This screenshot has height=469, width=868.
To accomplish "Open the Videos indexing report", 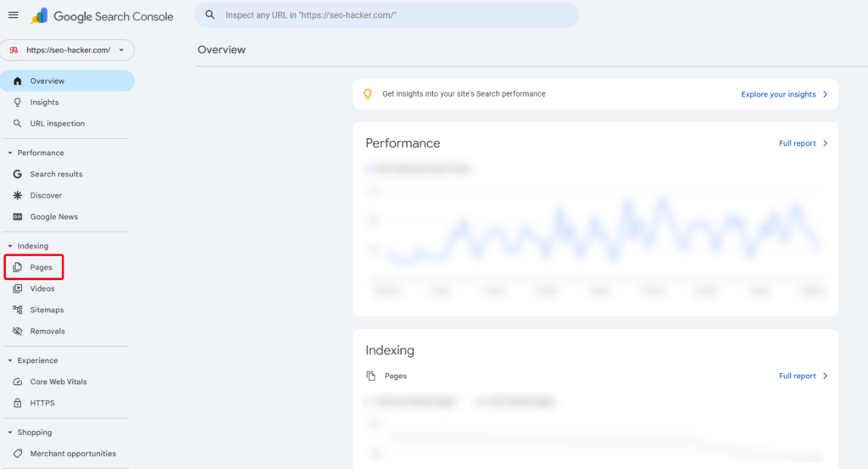I will point(42,288).
